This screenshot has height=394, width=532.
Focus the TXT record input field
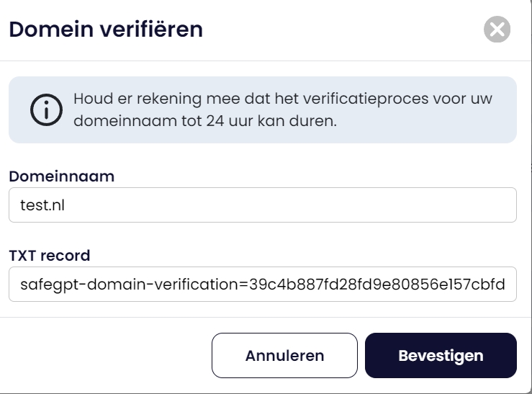[262, 285]
